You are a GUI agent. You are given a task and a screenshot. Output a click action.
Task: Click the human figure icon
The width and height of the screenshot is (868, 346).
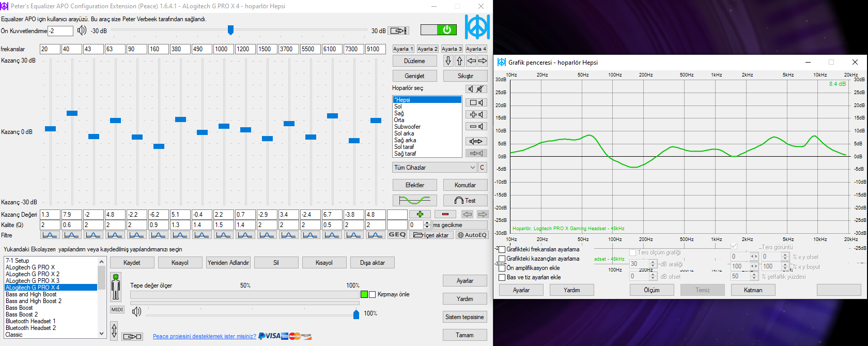116,287
